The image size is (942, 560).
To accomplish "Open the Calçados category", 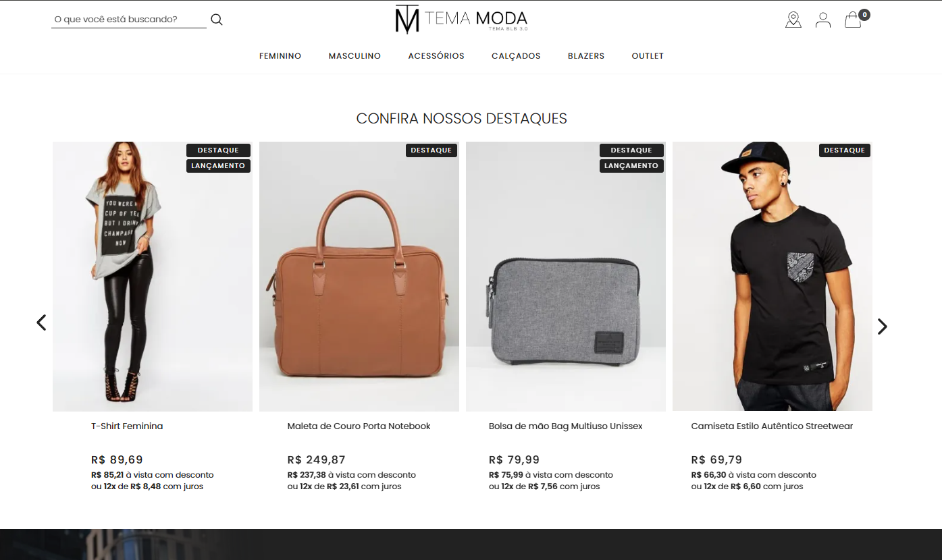I will (516, 56).
